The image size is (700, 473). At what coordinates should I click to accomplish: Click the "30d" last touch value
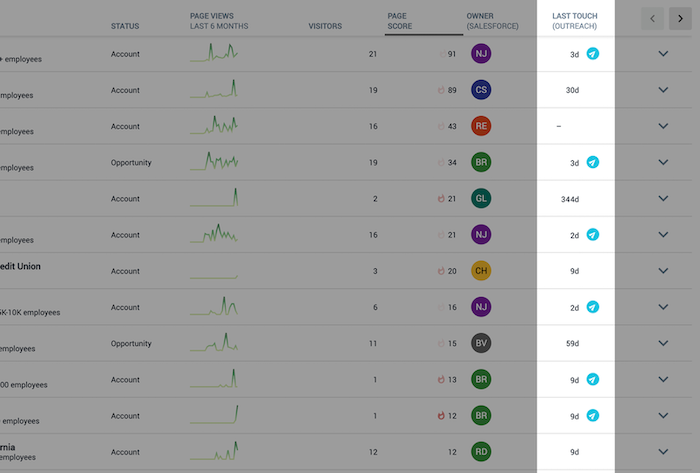coord(572,90)
